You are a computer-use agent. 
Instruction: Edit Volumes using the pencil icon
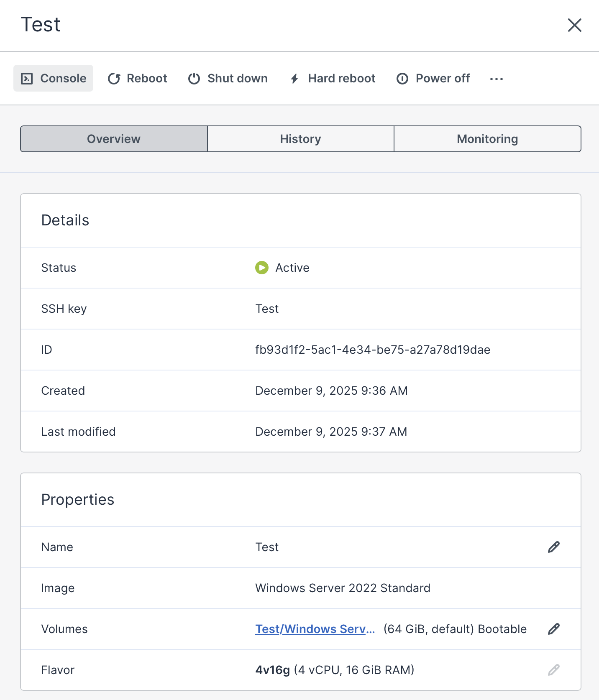point(553,629)
